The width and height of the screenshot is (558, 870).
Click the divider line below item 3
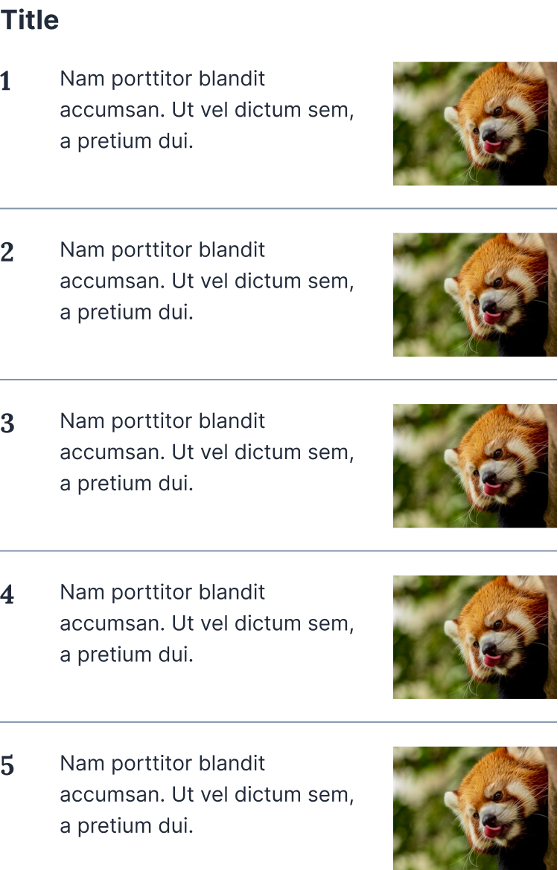tap(278, 551)
